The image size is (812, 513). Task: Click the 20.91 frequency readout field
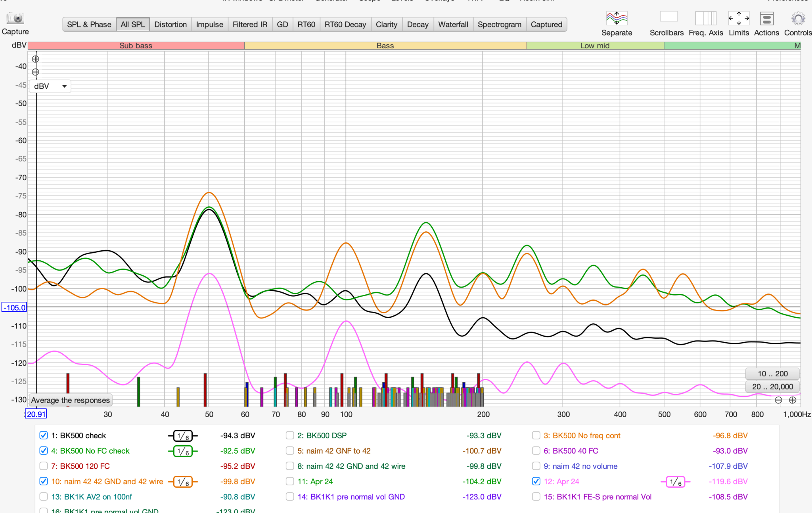tap(36, 414)
